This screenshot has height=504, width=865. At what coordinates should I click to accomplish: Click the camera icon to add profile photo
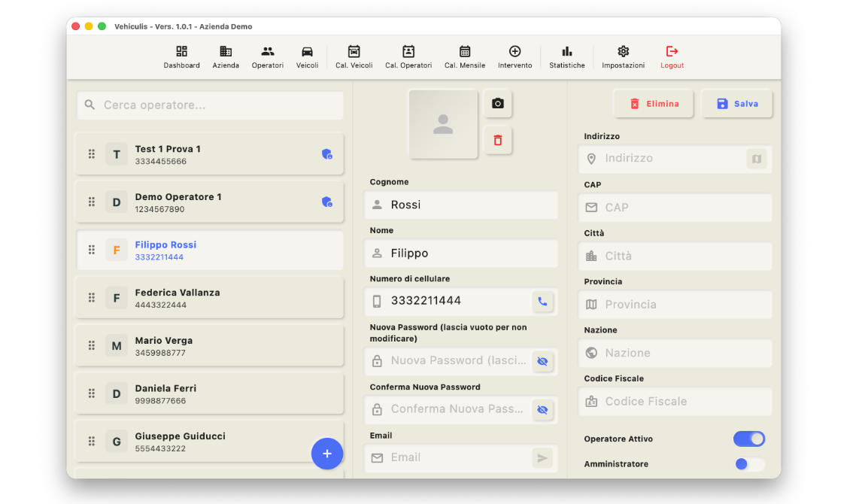497,104
